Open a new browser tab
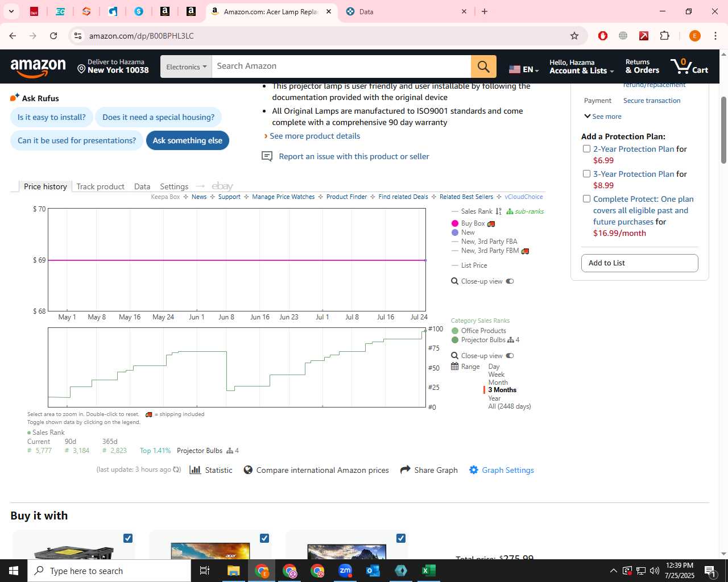 (485, 11)
